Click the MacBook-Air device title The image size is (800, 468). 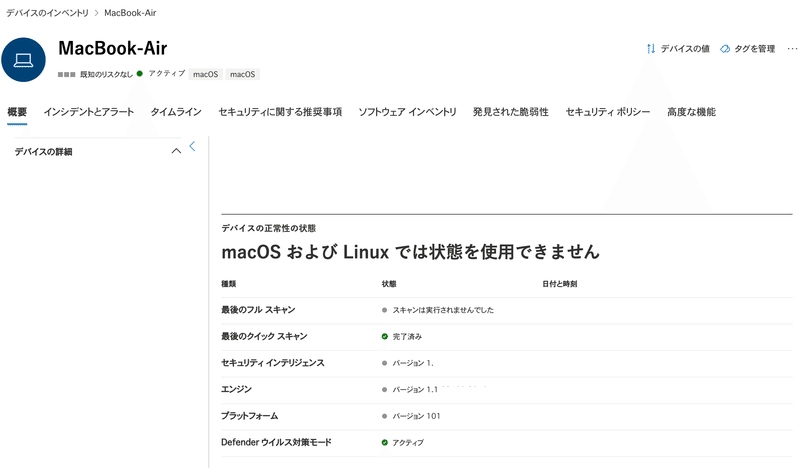(x=113, y=48)
